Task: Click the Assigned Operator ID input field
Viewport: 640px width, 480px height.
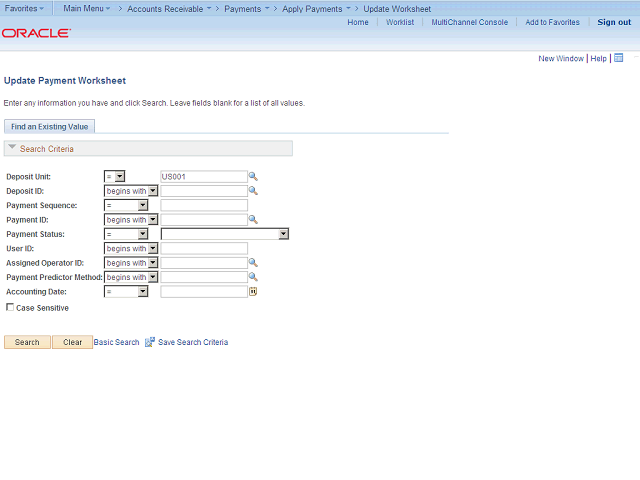Action: (x=204, y=262)
